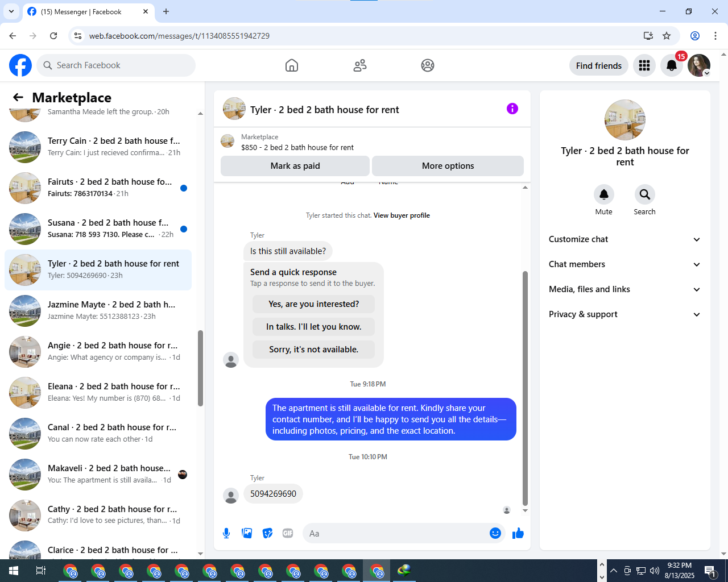728x582 pixels.
Task: Open Windows Start menu
Action: [14, 571]
